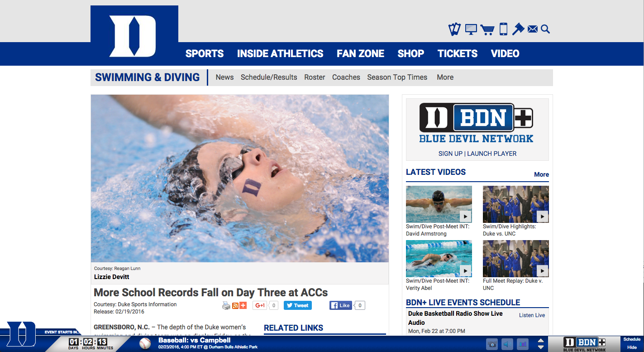The image size is (644, 352).
Task: Click the Tweet button
Action: point(298,305)
